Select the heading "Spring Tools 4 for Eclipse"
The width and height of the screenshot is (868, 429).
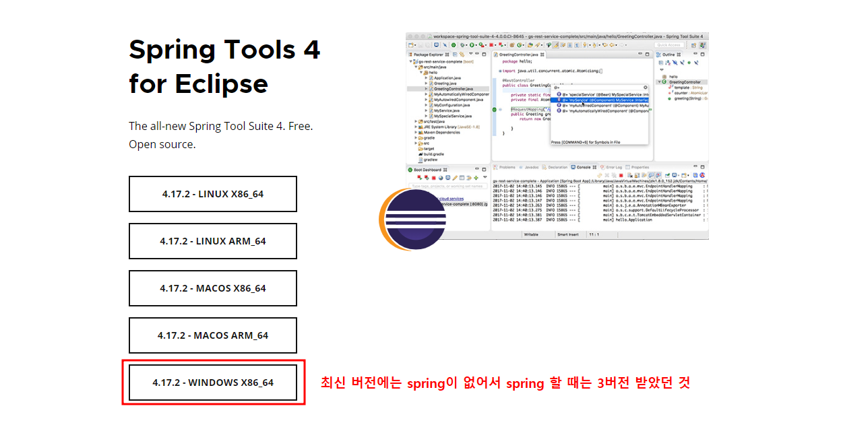pos(224,67)
